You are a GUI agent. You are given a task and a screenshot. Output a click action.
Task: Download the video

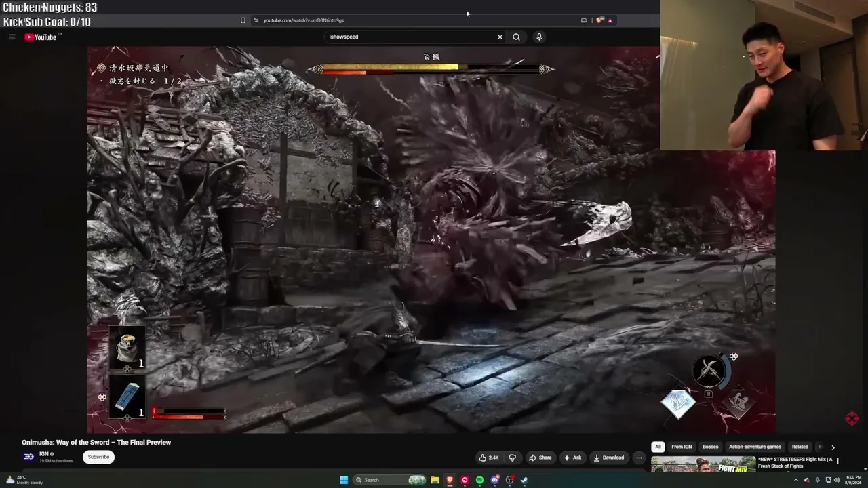(x=609, y=457)
